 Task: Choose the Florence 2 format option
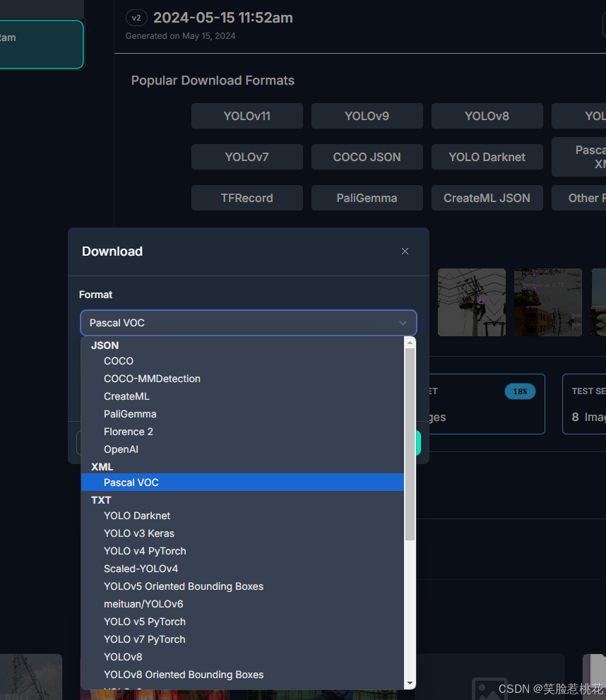coord(242,432)
